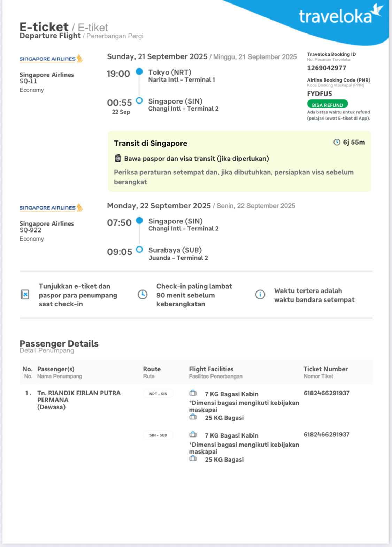Viewport: 392px width, 547px height.
Task: Click the Traveloka Booking ID number 1269042977
Action: (326, 68)
